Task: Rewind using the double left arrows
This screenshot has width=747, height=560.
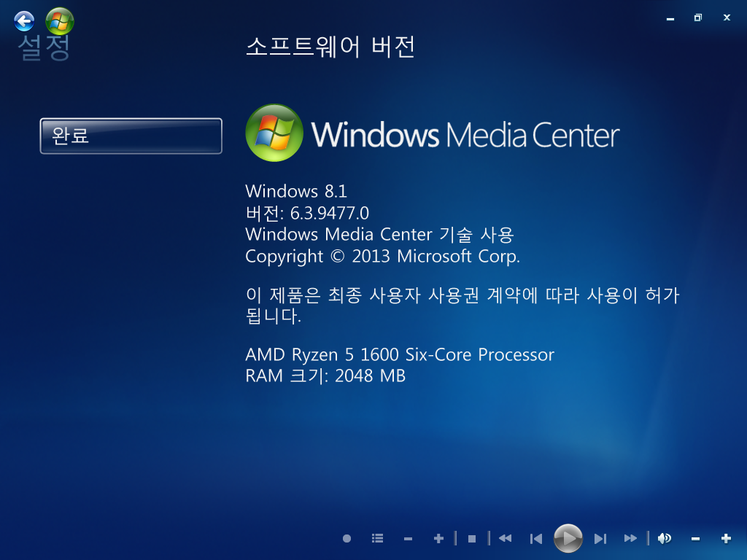Action: [505, 539]
